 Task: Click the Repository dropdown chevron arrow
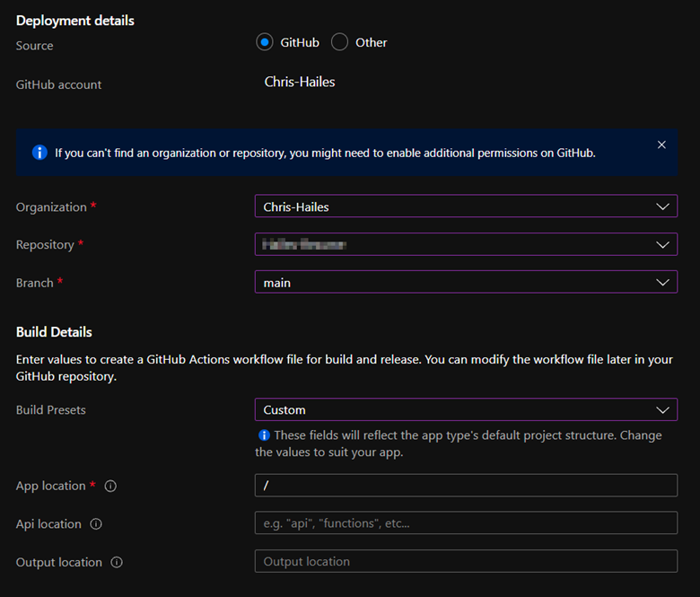coord(662,244)
